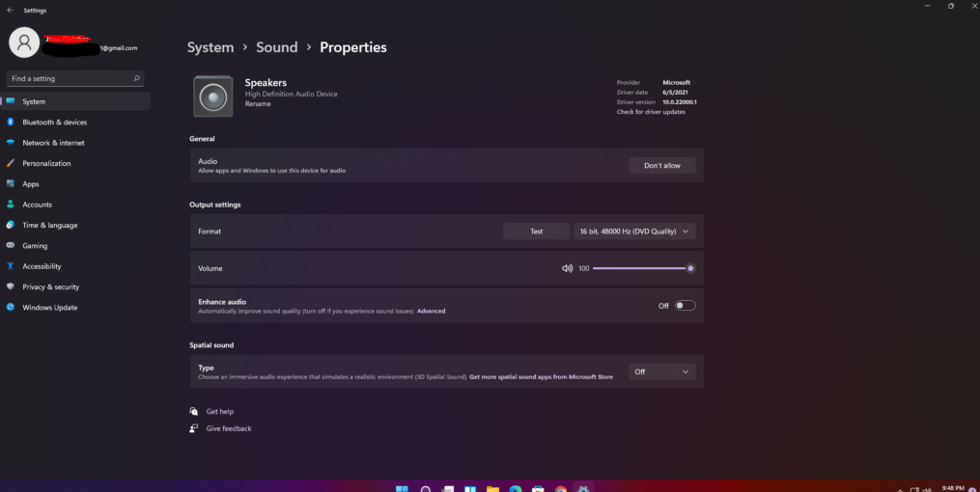Navigate back to Sound in breadcrumb
This screenshot has width=980, height=492.
pos(276,47)
